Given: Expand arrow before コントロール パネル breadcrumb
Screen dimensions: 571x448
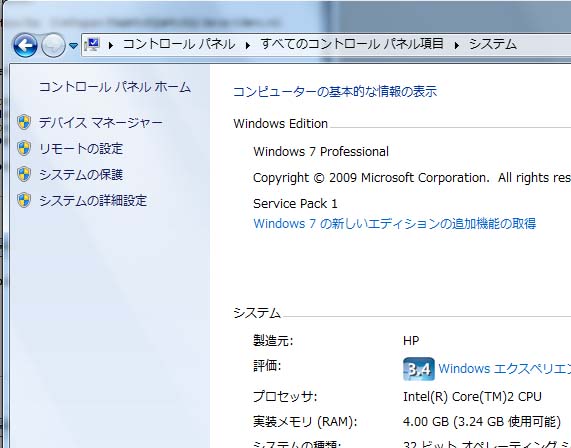Looking at the screenshot, I should click(x=111, y=45).
